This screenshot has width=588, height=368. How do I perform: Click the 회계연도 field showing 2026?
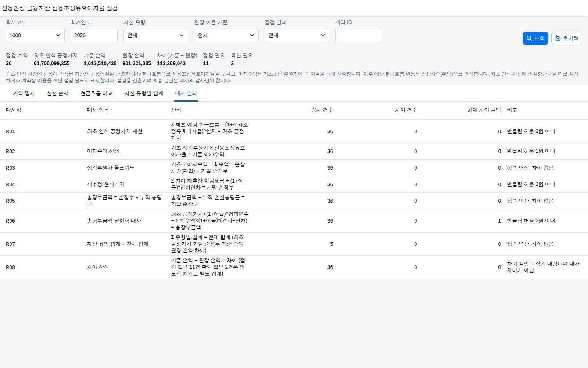pos(94,35)
